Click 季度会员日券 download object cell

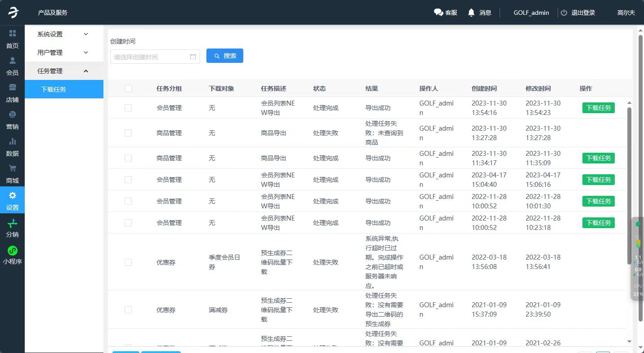[x=224, y=262]
